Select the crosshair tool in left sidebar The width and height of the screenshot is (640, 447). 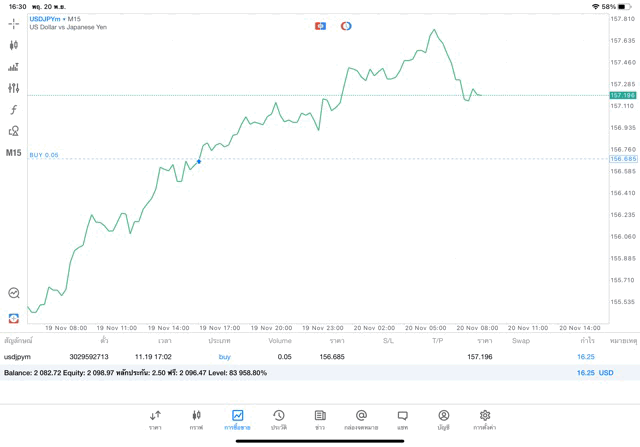(x=14, y=23)
